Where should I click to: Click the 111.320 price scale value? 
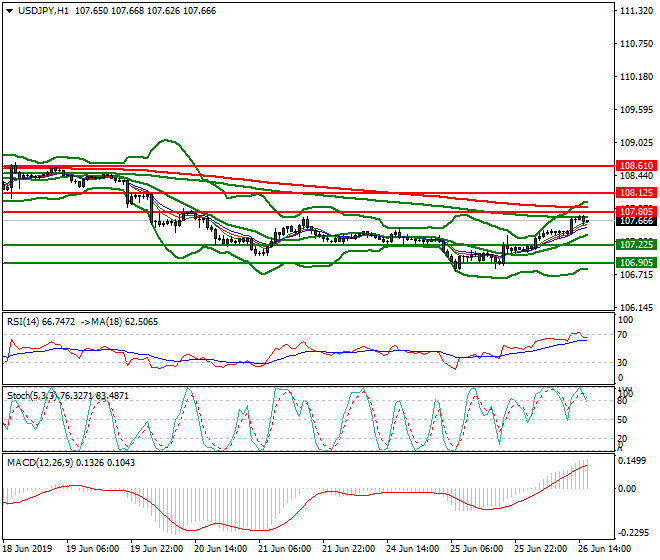pyautogui.click(x=636, y=11)
